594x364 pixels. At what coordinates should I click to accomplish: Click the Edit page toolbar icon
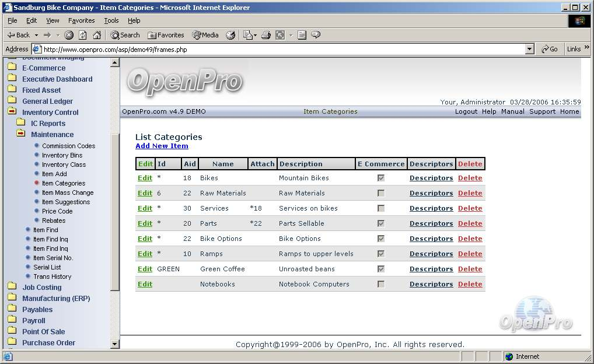click(280, 35)
